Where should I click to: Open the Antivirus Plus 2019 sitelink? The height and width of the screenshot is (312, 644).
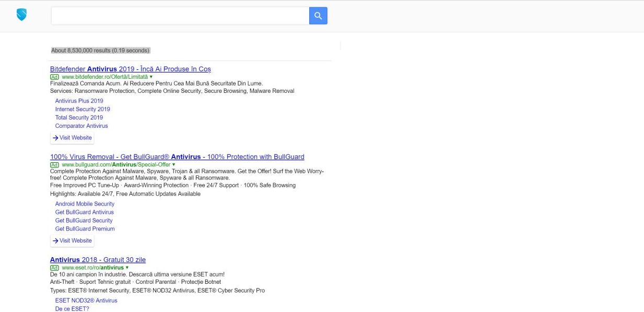pos(79,101)
